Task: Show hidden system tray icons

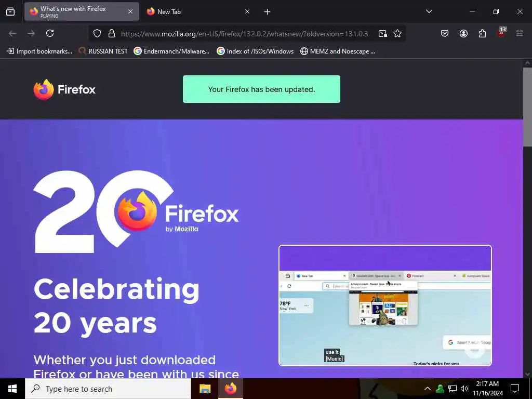Action: pos(428,389)
